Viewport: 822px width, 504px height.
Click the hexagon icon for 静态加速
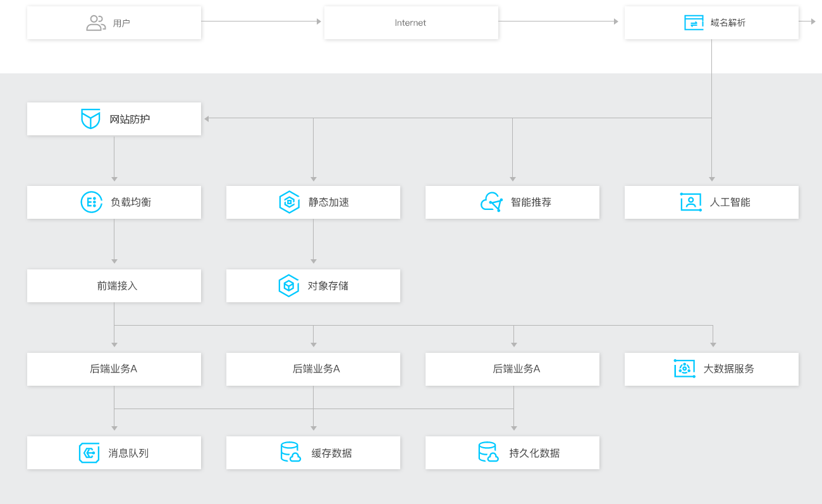coord(289,202)
